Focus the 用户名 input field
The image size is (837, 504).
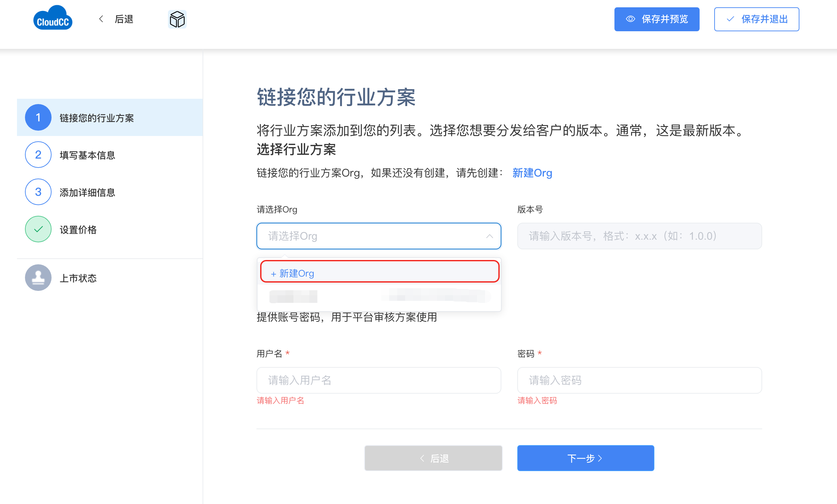[379, 380]
